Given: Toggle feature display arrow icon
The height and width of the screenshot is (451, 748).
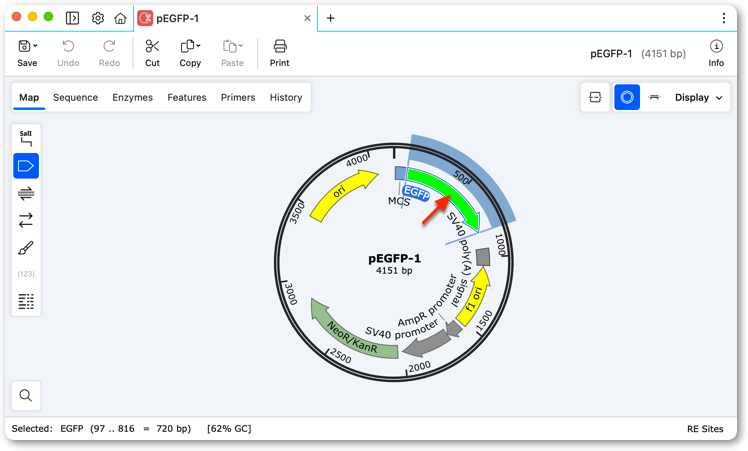Looking at the screenshot, I should tap(26, 166).
